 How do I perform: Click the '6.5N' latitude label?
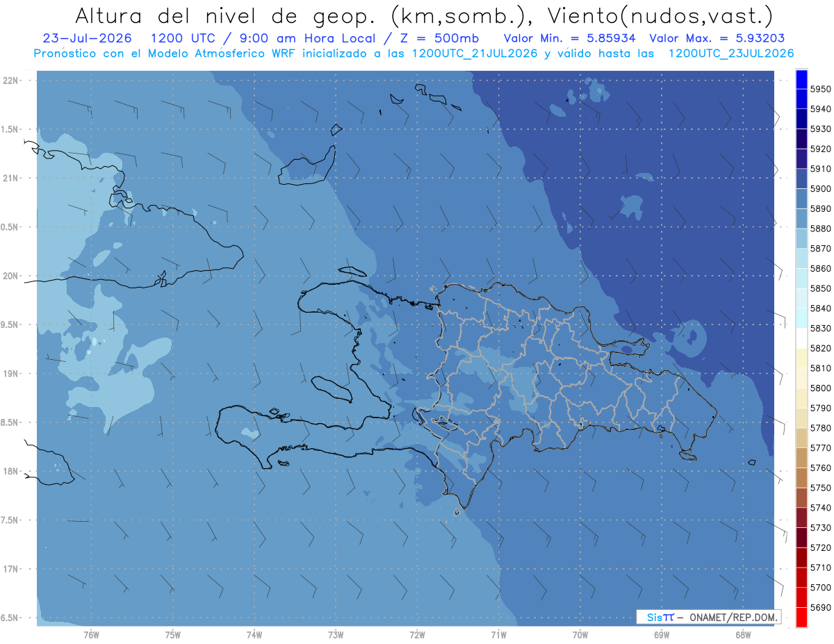point(10,618)
